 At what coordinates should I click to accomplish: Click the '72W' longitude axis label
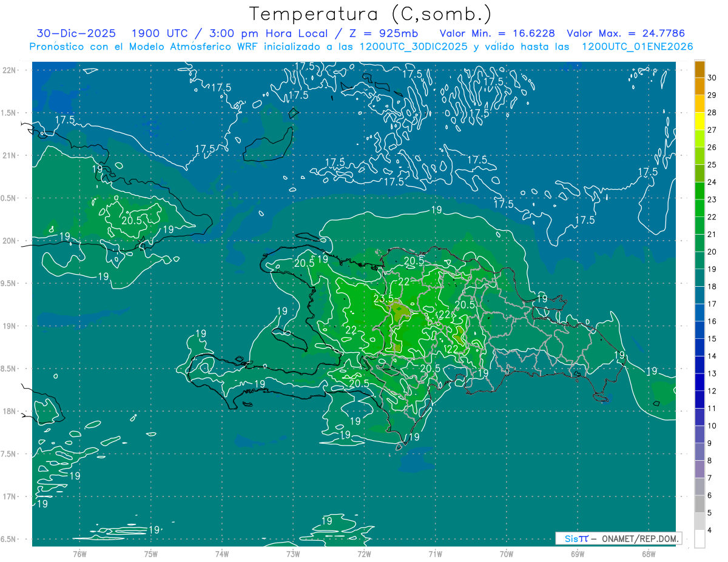[x=364, y=554]
